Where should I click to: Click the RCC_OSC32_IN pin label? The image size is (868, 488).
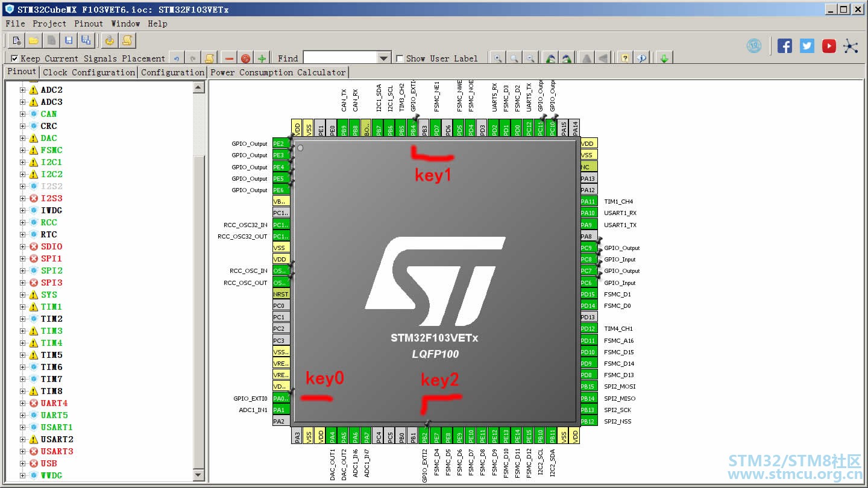pyautogui.click(x=245, y=225)
